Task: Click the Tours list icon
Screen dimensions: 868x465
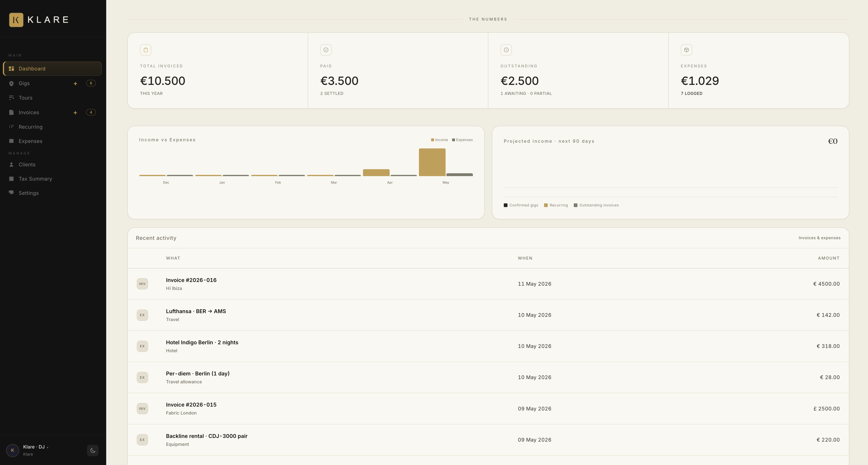Action: (x=11, y=98)
